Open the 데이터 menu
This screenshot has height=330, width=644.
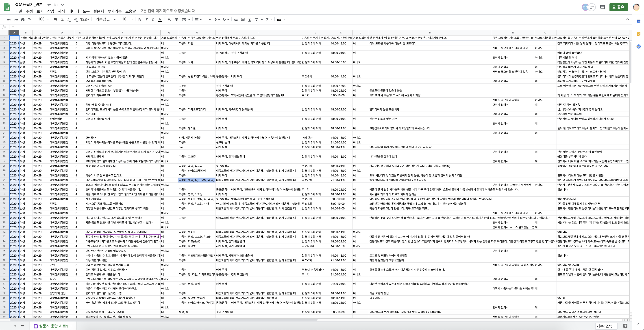coord(74,11)
